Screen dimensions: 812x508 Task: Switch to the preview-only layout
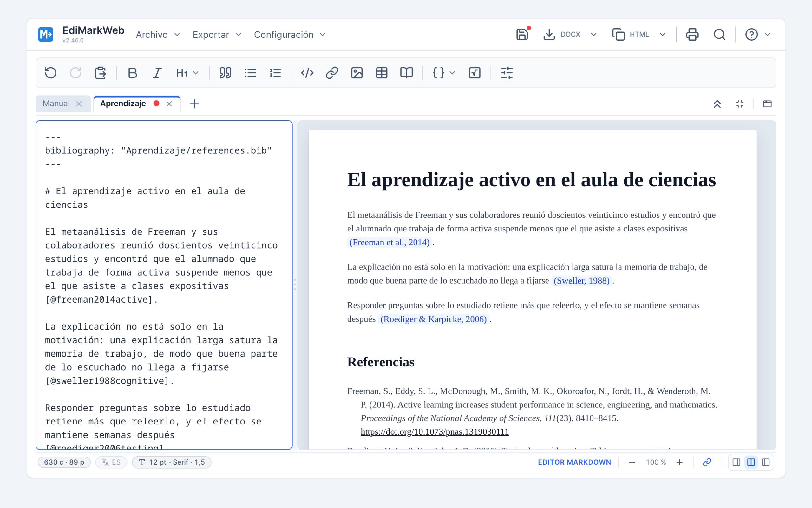click(766, 462)
